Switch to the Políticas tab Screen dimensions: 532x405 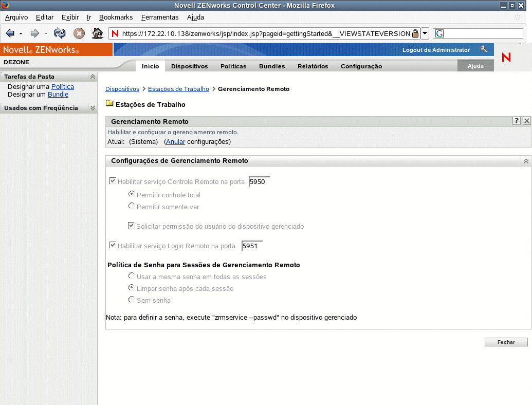[233, 66]
